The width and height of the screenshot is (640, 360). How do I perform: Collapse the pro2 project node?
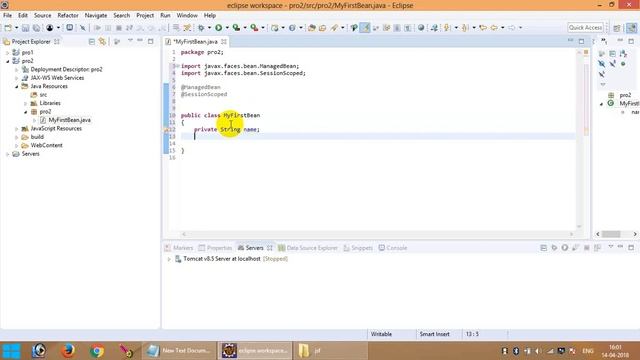point(7,61)
